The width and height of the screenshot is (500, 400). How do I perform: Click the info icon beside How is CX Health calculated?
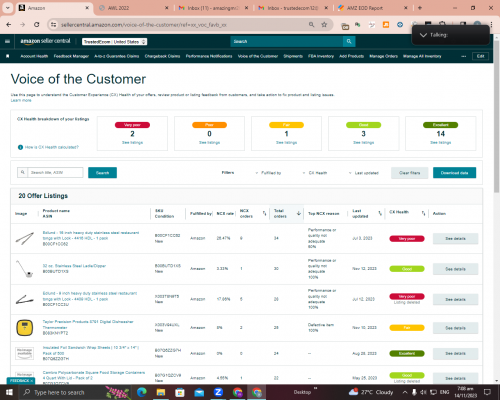tap(20, 147)
